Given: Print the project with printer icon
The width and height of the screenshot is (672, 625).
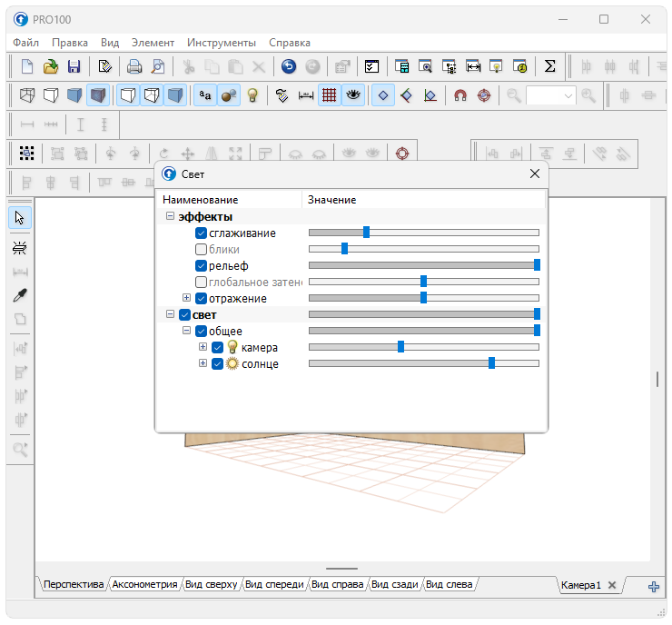Looking at the screenshot, I should click(x=134, y=66).
